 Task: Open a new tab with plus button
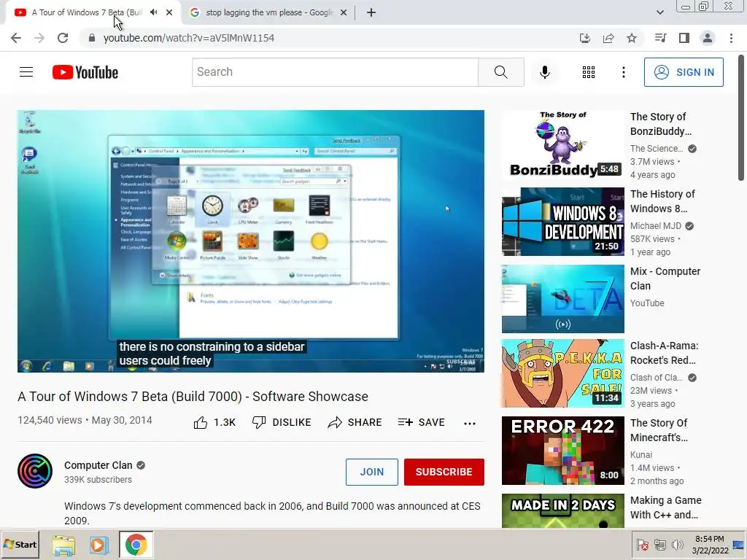tap(371, 12)
